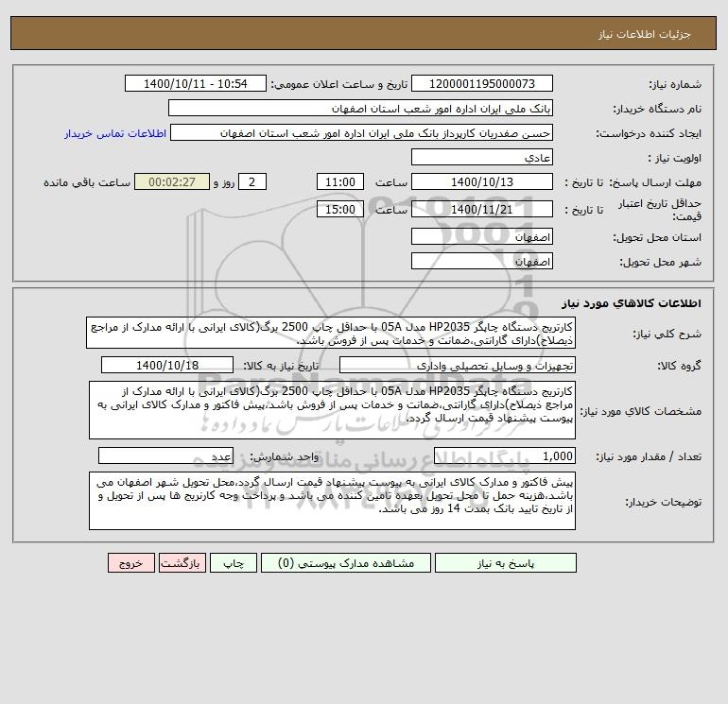Open اطلاعات تماس خریدار link
This screenshot has width=728, height=704.
(x=115, y=133)
